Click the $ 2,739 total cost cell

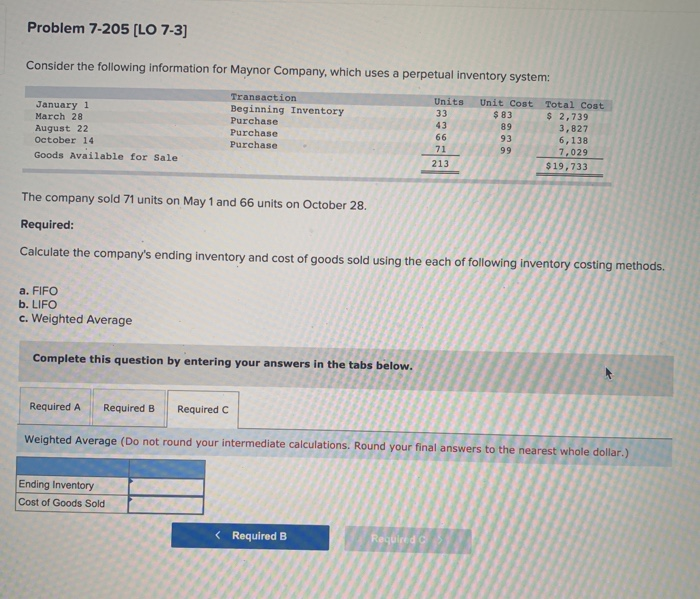pos(567,117)
